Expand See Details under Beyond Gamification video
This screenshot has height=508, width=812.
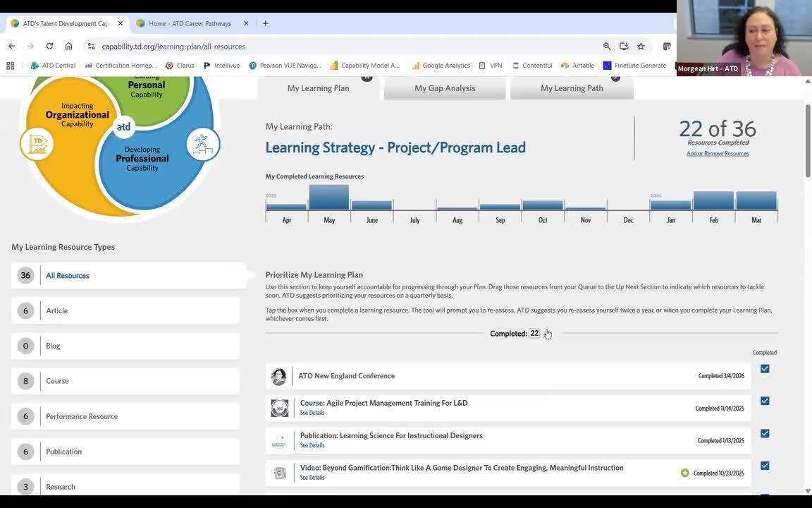click(312, 478)
